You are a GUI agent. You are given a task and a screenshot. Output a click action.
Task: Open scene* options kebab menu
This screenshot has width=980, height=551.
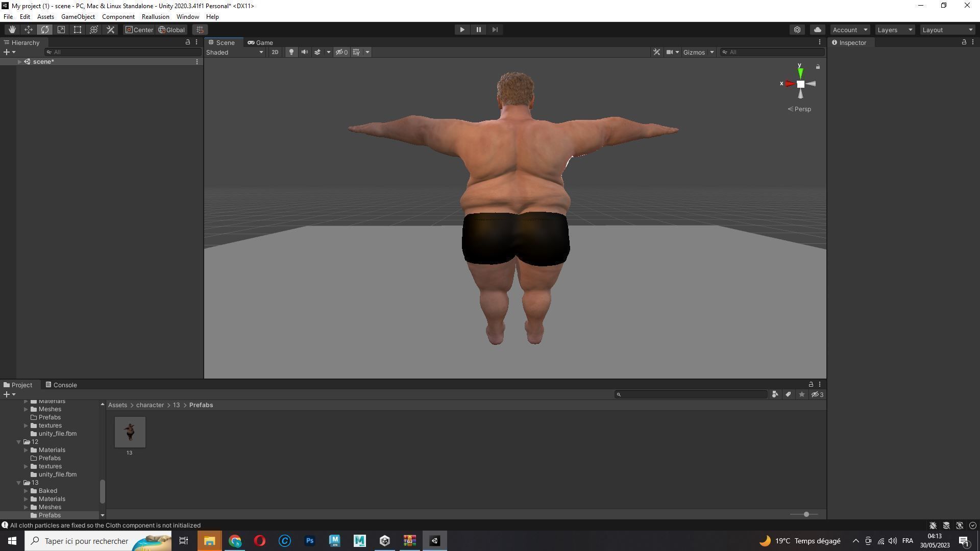click(197, 62)
